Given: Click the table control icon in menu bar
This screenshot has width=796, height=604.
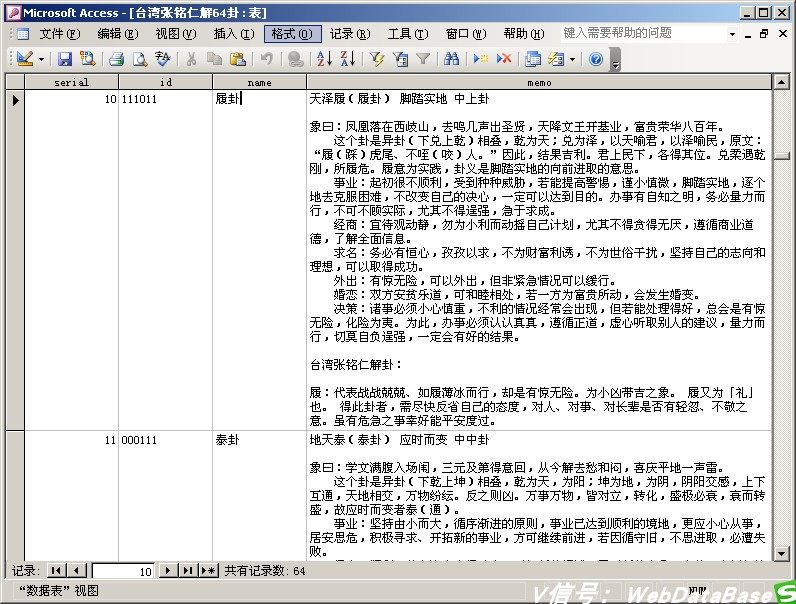Looking at the screenshot, I should tap(22, 34).
